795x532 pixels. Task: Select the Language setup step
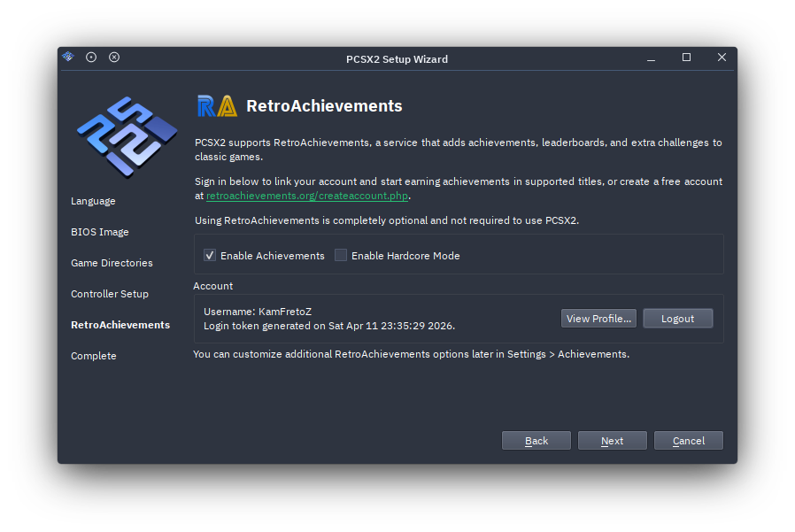(x=93, y=201)
